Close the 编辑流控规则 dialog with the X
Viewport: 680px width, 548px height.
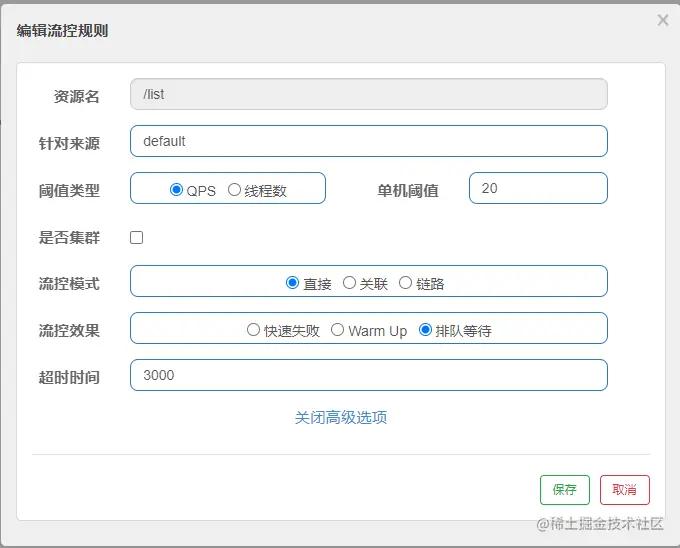tap(663, 20)
